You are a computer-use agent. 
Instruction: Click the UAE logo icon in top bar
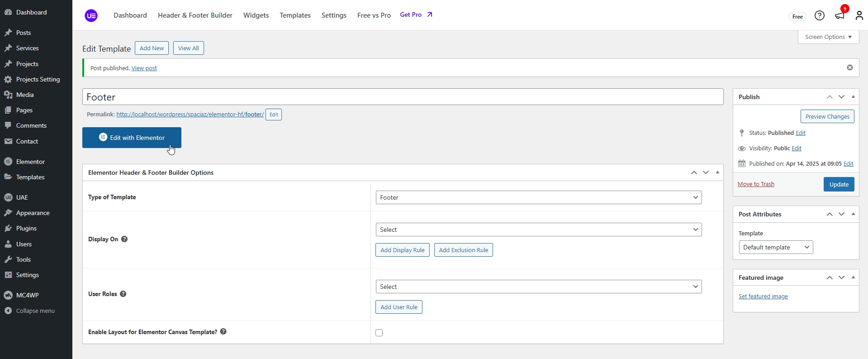(91, 16)
